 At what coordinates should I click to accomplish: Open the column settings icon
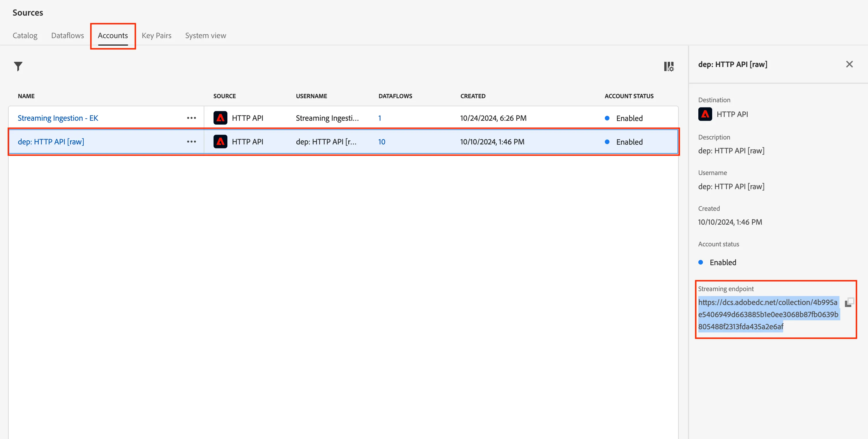[x=669, y=66]
